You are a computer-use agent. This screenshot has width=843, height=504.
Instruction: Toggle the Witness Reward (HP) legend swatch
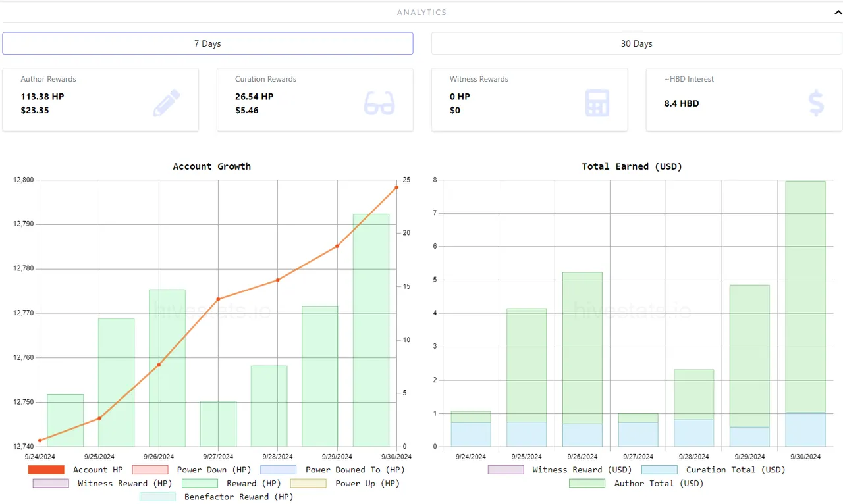point(51,484)
